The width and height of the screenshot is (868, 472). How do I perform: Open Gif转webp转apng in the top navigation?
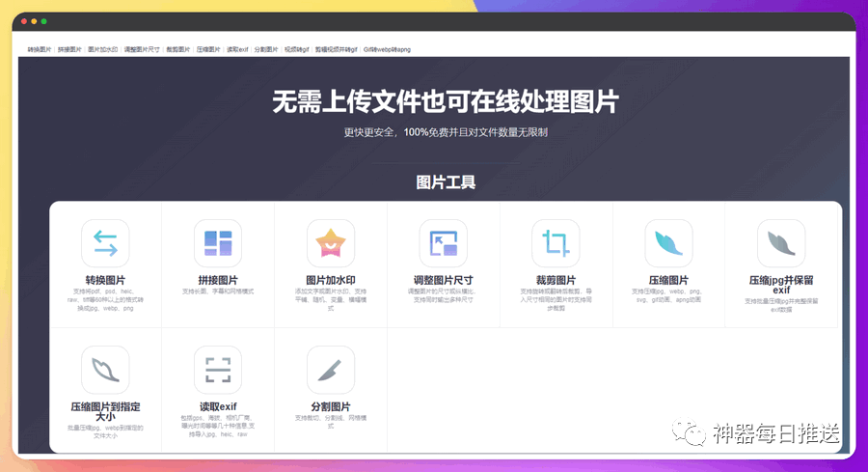click(387, 49)
